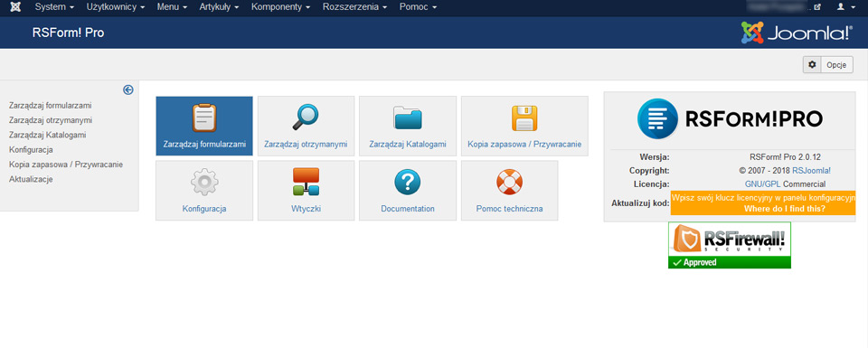
Task: Expand the Komponenty dropdown menu
Action: click(x=281, y=7)
